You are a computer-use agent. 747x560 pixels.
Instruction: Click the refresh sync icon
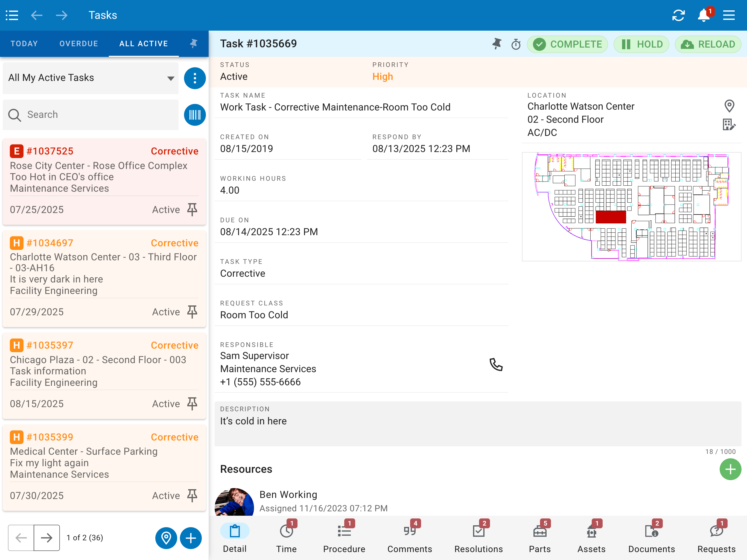678,15
